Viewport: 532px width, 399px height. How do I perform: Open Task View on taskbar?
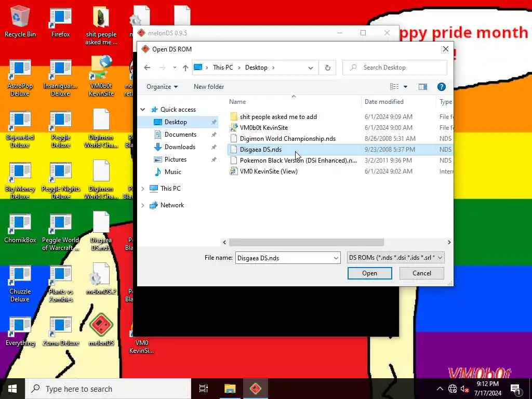[x=203, y=389]
